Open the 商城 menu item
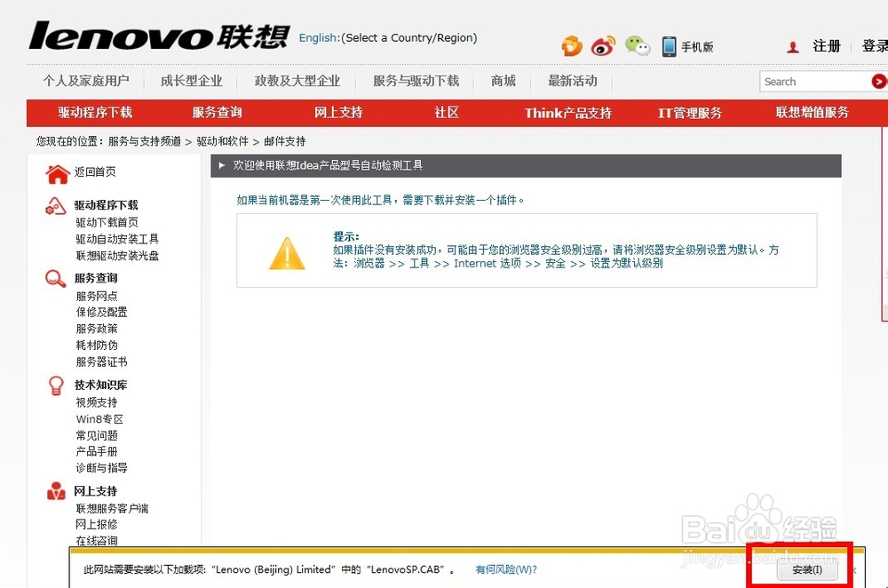Viewport: 888px width, 588px height. [x=503, y=81]
